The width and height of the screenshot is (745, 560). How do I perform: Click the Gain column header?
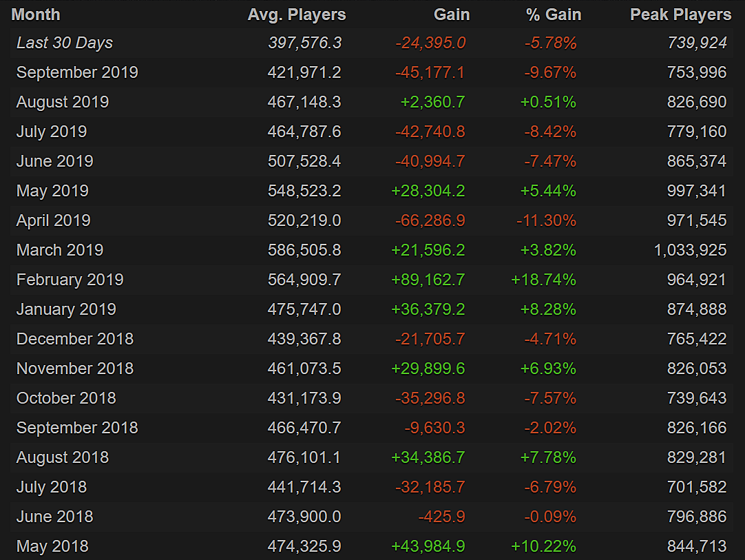(452, 14)
